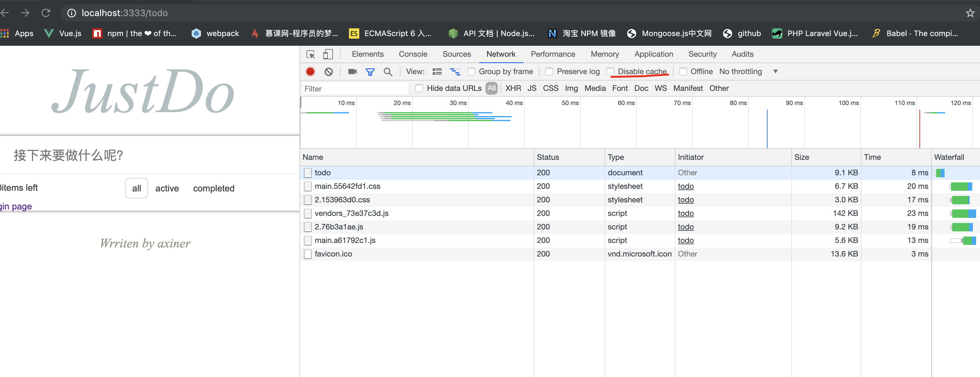Filter requests by JS type
Screen dimensions: 980x377
coord(532,88)
